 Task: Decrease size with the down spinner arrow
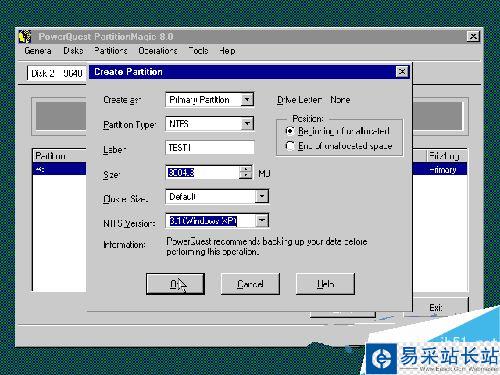(x=246, y=176)
